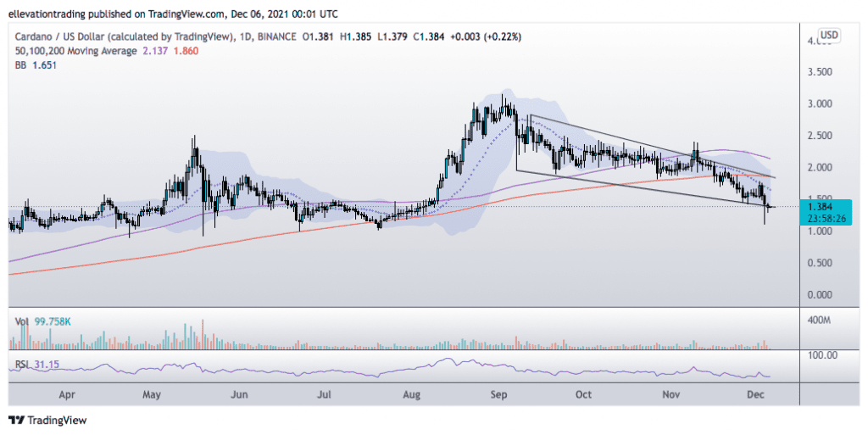Click the +0.003 (+0.22%) change value

(x=486, y=37)
